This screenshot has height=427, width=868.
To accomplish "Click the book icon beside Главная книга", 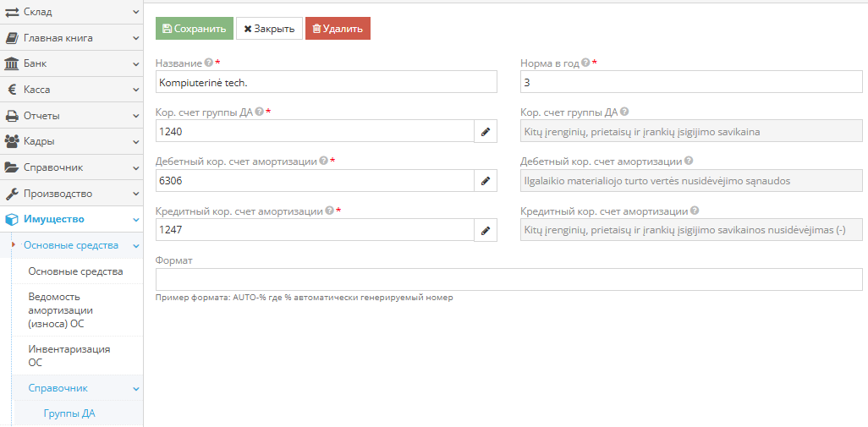I will pyautogui.click(x=12, y=38).
